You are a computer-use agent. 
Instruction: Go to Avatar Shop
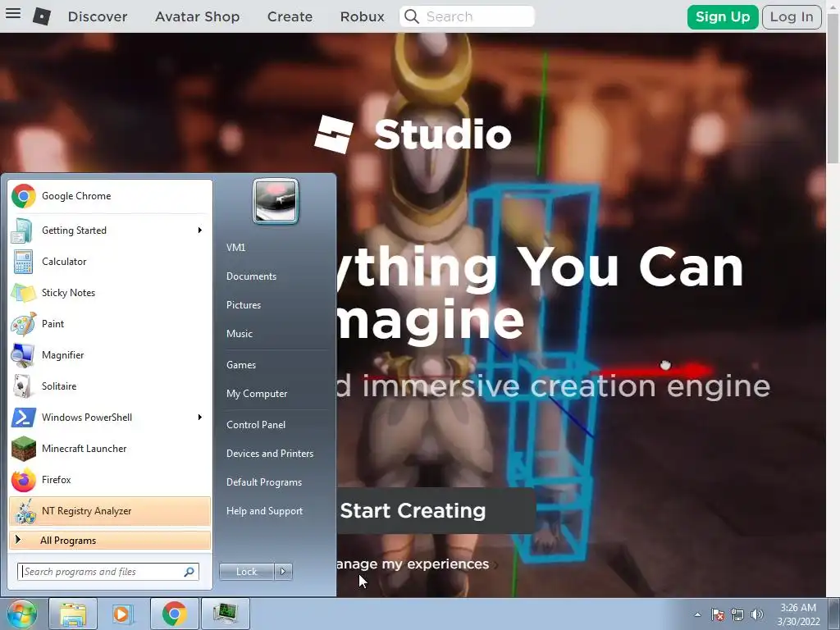pyautogui.click(x=197, y=16)
